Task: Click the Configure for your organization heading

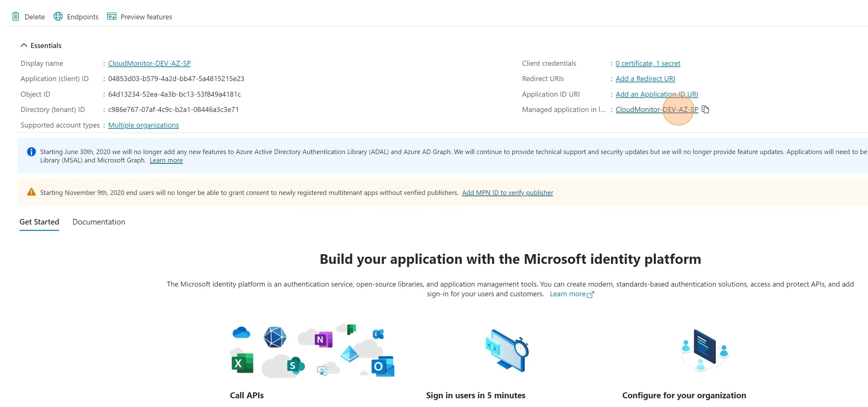Action: [684, 395]
